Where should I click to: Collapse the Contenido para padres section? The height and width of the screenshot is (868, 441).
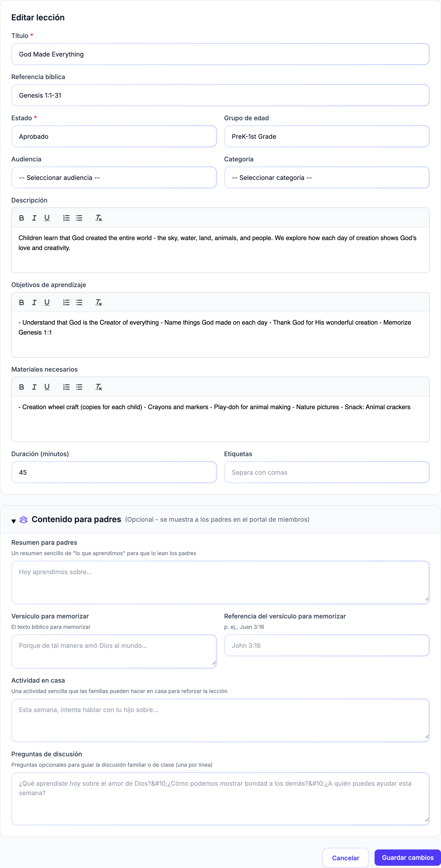click(14, 521)
